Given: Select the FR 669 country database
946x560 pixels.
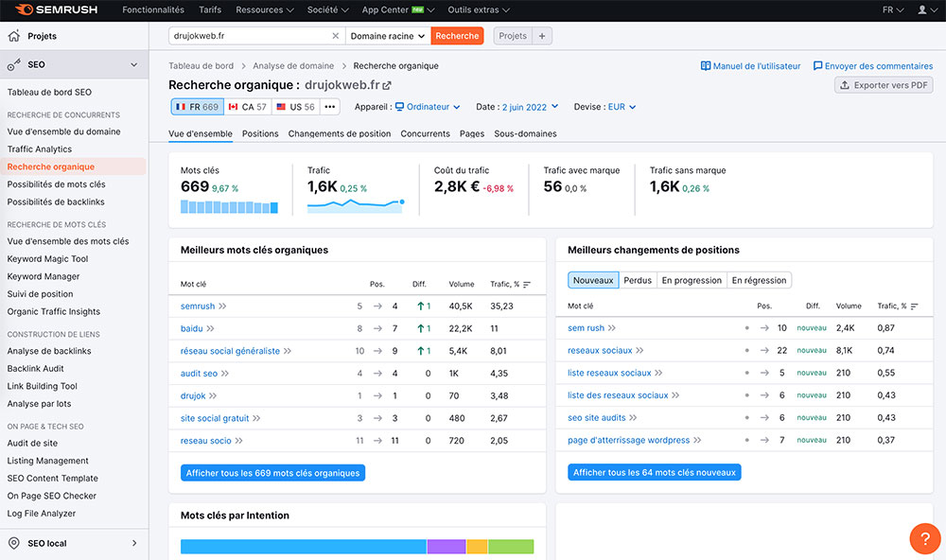Looking at the screenshot, I should [x=198, y=107].
